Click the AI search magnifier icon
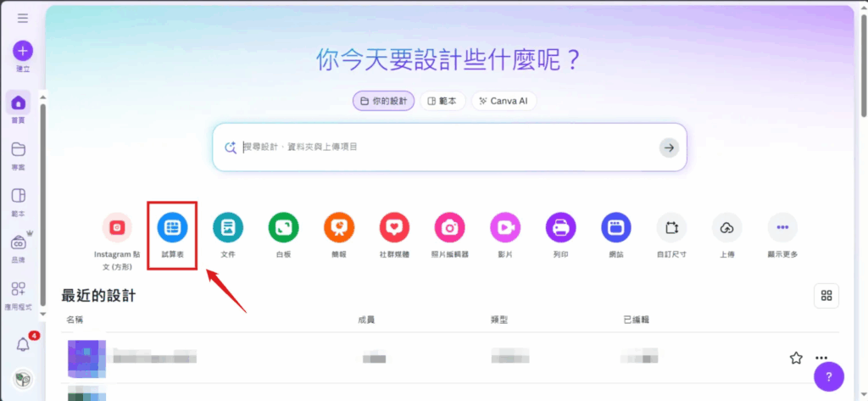 (231, 148)
